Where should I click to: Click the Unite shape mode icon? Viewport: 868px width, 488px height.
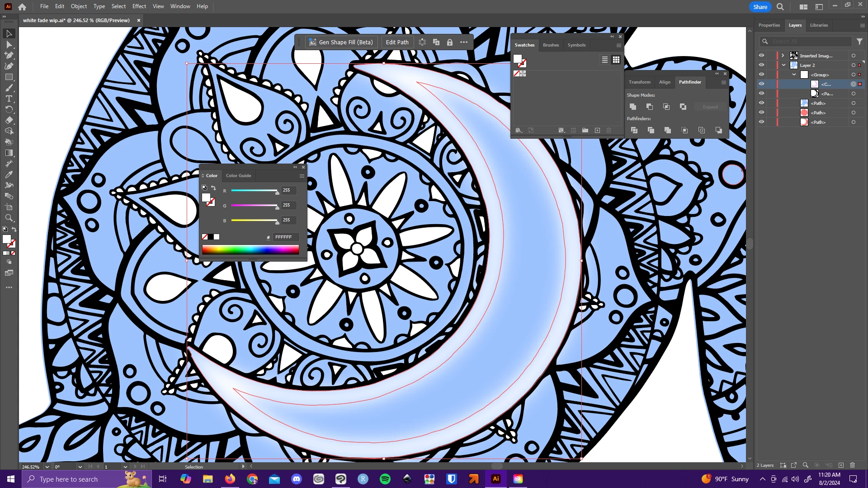633,107
